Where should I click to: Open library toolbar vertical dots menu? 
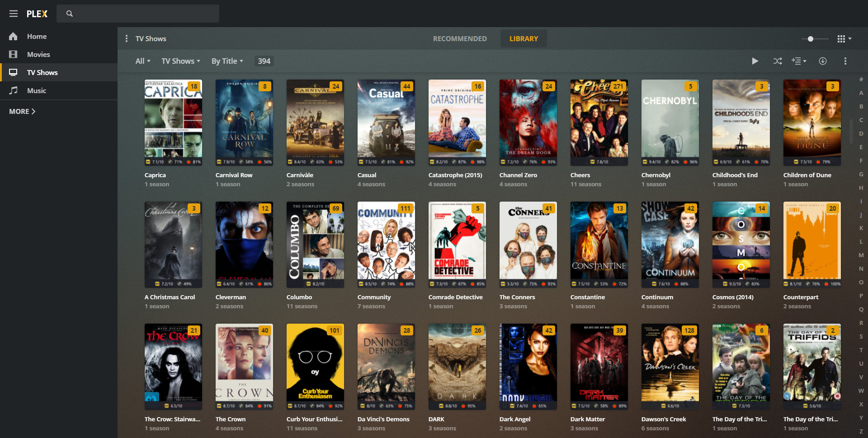click(x=845, y=61)
